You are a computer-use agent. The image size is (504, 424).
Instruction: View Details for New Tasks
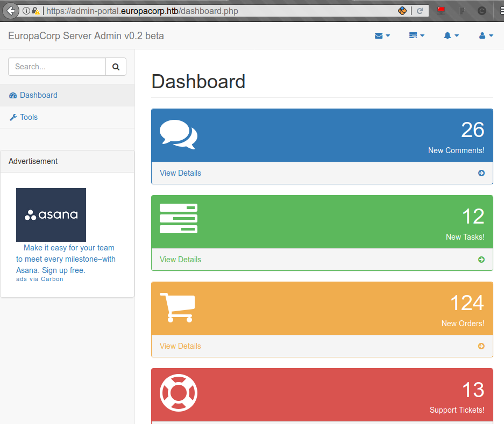tap(180, 260)
